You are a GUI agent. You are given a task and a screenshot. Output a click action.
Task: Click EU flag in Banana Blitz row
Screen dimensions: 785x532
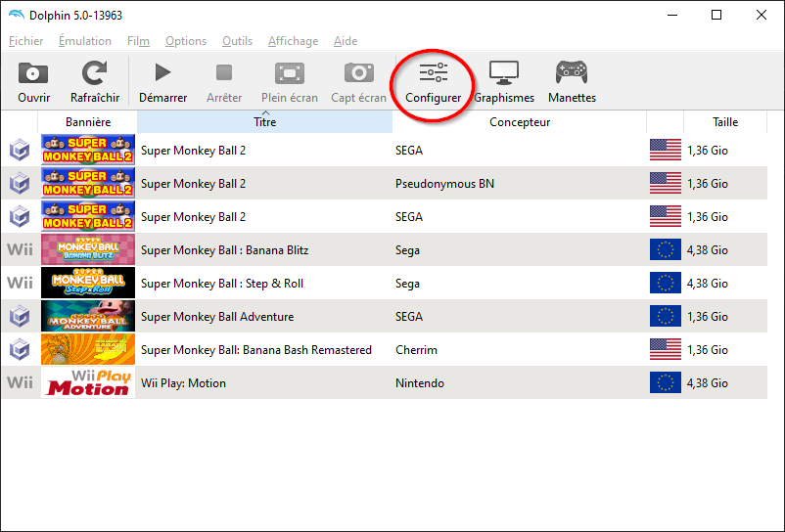tap(666, 250)
